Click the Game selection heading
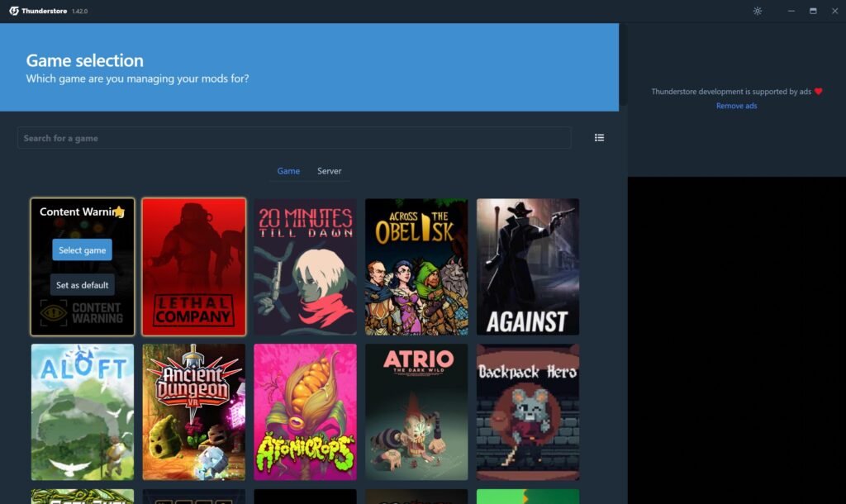Viewport: 846px width, 504px height. [x=85, y=59]
